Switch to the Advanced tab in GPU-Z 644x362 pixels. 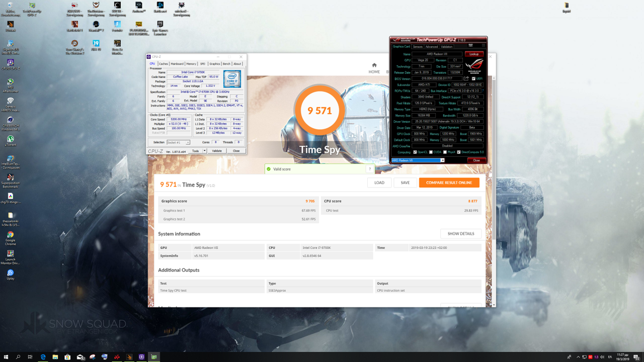(432, 47)
